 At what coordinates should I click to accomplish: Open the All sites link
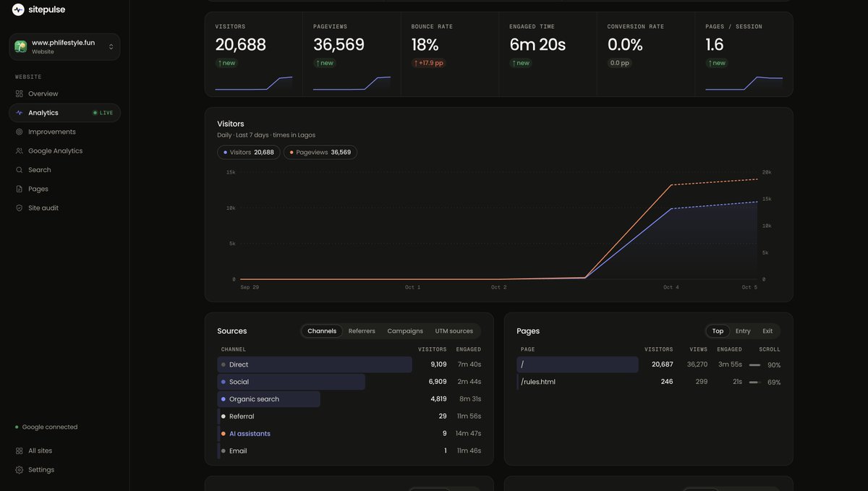pyautogui.click(x=64, y=451)
